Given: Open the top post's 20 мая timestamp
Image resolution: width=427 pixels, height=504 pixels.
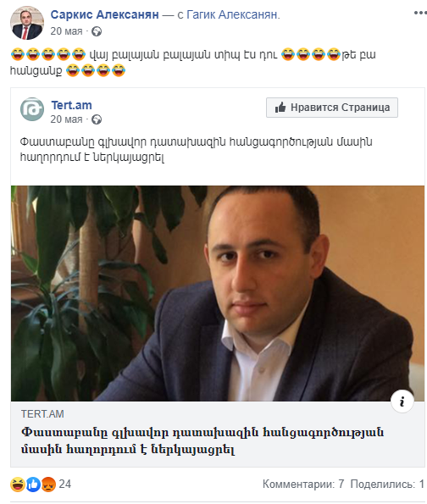Looking at the screenshot, I should pyautogui.click(x=66, y=31).
